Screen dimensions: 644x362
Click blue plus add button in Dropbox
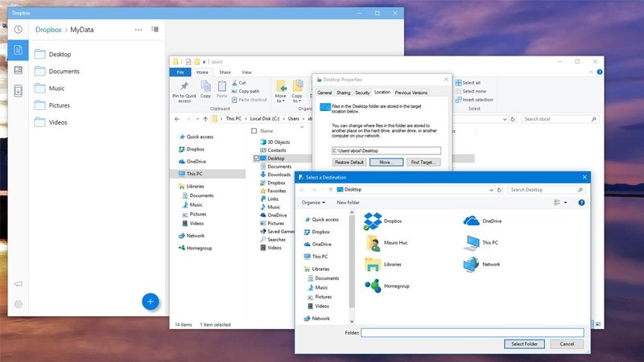pos(151,302)
